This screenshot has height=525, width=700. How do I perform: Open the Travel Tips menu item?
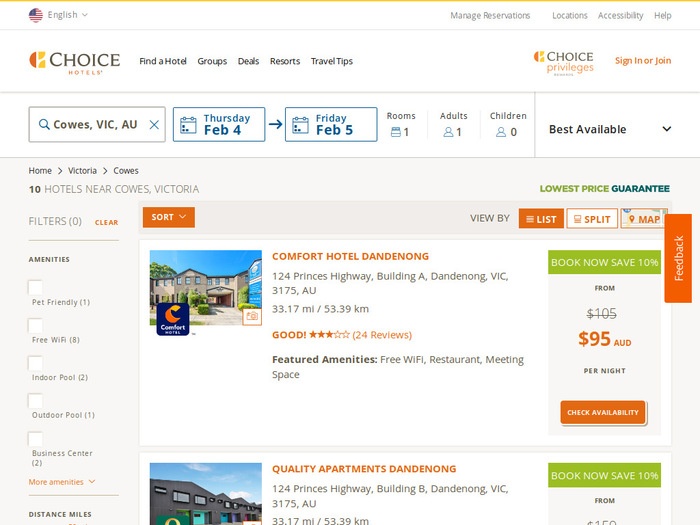coord(332,61)
